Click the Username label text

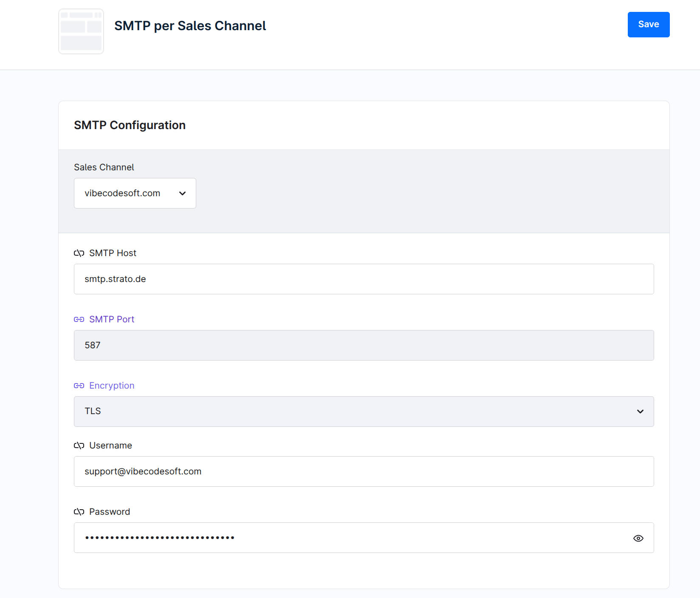tap(110, 446)
